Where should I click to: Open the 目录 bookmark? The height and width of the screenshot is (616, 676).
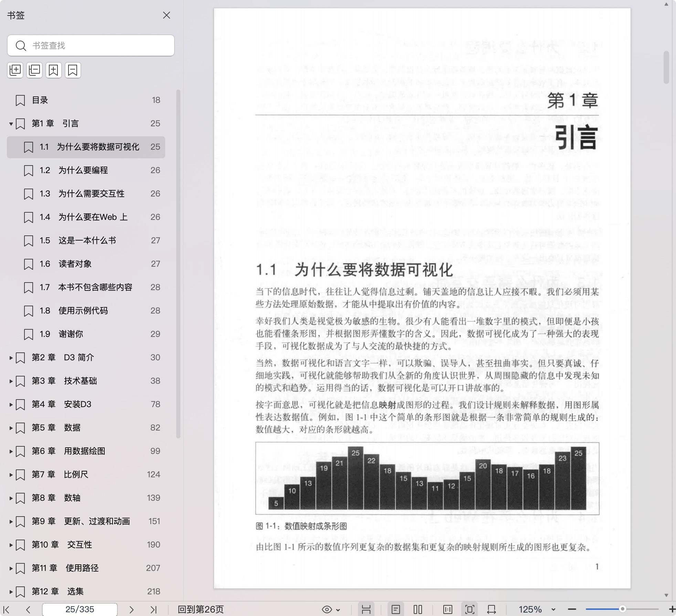(x=86, y=100)
